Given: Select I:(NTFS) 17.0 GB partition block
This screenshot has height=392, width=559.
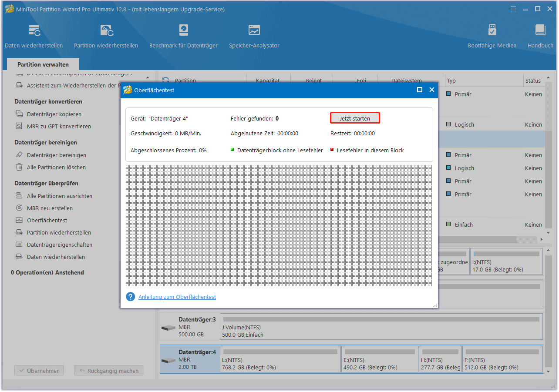Looking at the screenshot, I should pyautogui.click(x=507, y=261).
